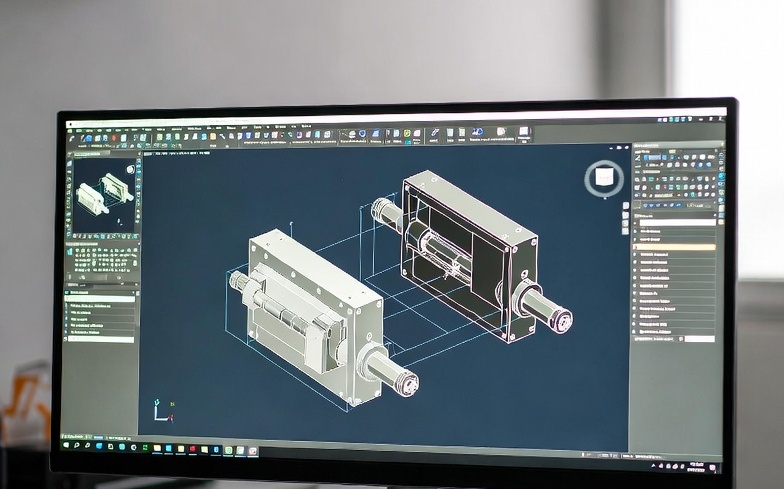Click the view cube in the viewport corner
The image size is (784, 489).
coord(603,179)
